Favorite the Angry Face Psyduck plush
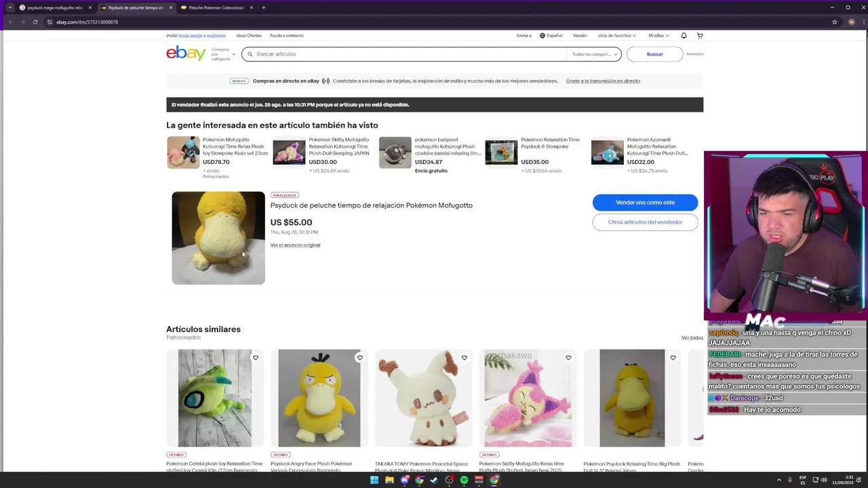The image size is (868, 488). tap(360, 358)
